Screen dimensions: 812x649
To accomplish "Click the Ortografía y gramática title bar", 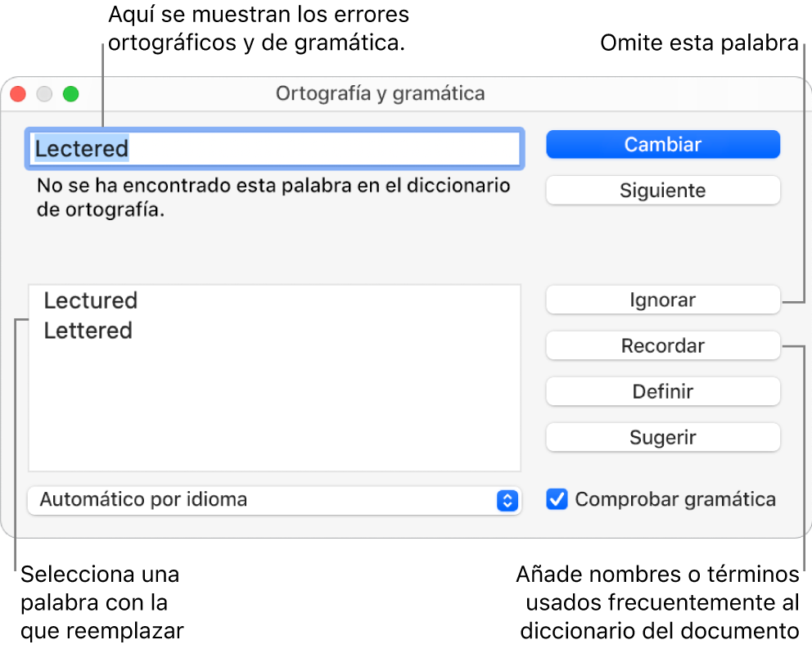I will pyautogui.click(x=380, y=94).
